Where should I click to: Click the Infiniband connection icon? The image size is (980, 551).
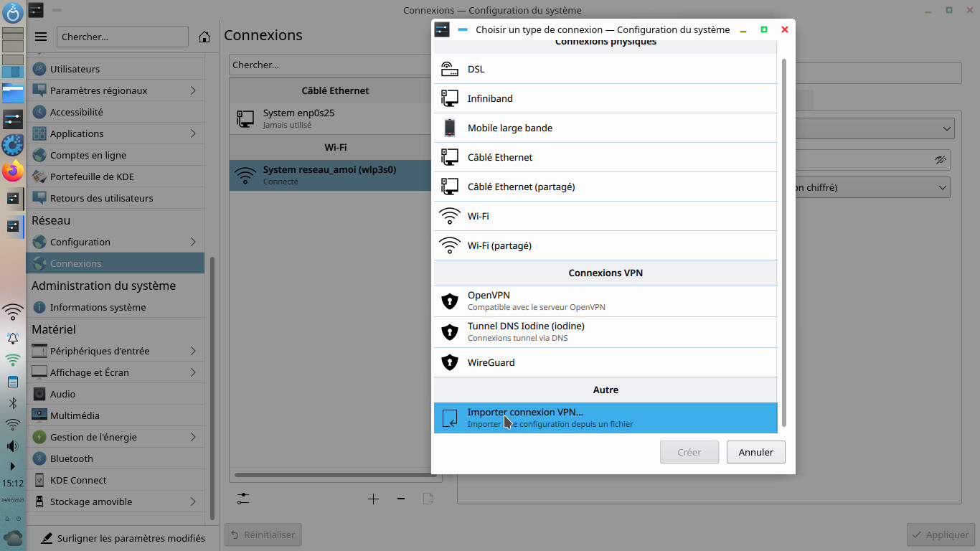[450, 98]
